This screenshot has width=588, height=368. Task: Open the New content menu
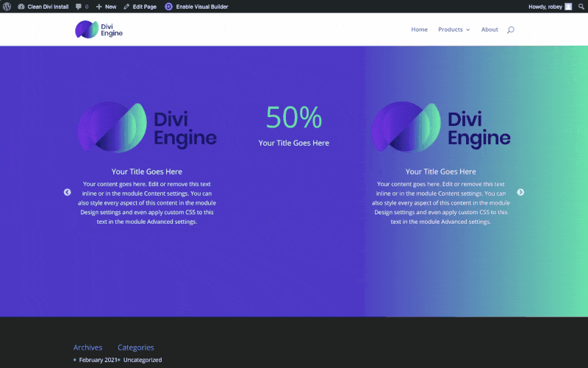(x=106, y=7)
